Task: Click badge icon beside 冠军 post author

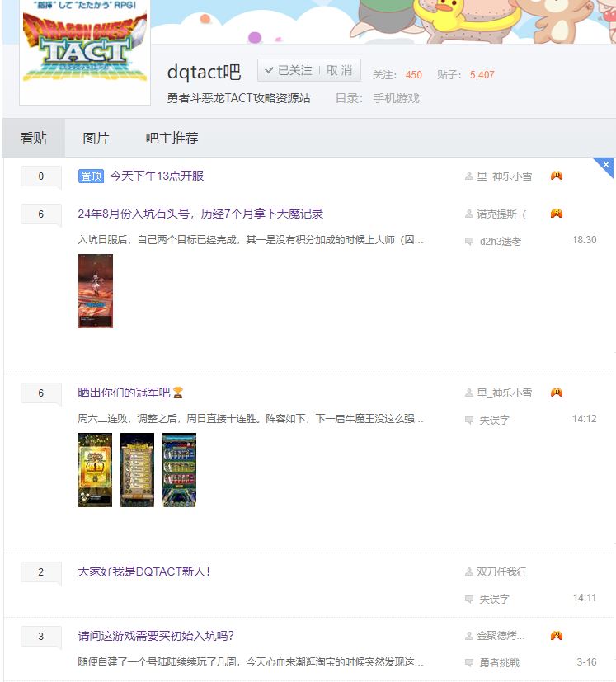Action: click(557, 393)
